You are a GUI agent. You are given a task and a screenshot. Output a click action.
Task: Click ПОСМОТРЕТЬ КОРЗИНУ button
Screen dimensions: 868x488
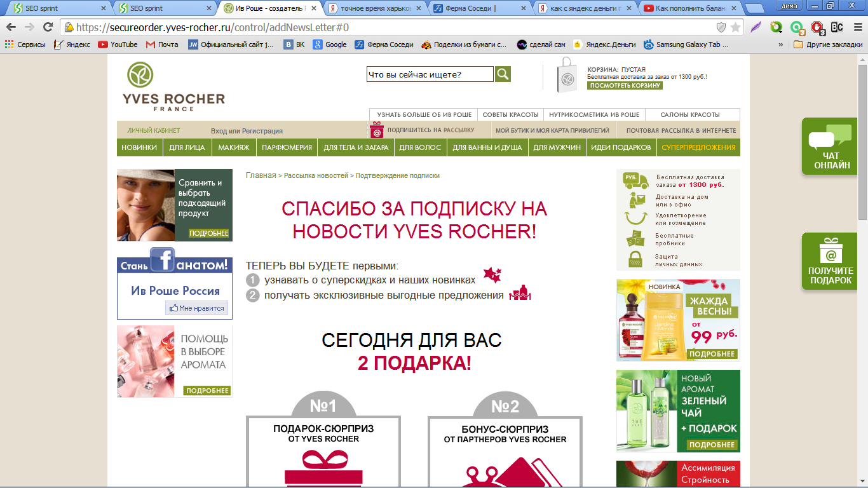(625, 85)
